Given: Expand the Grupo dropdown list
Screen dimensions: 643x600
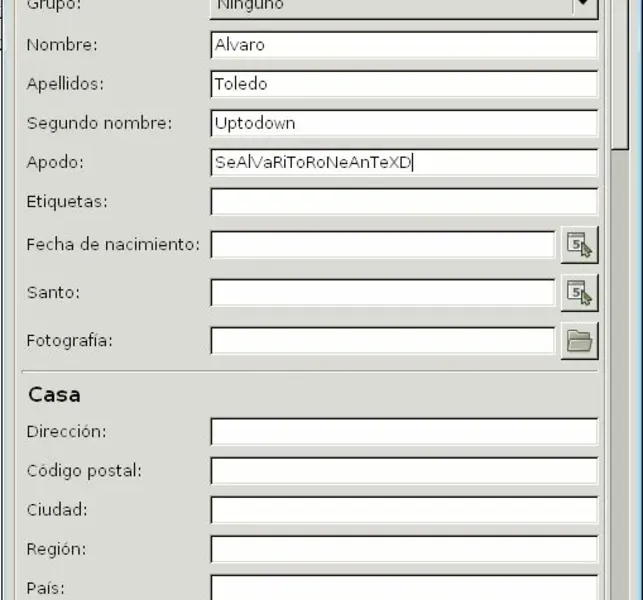Looking at the screenshot, I should [584, 6].
